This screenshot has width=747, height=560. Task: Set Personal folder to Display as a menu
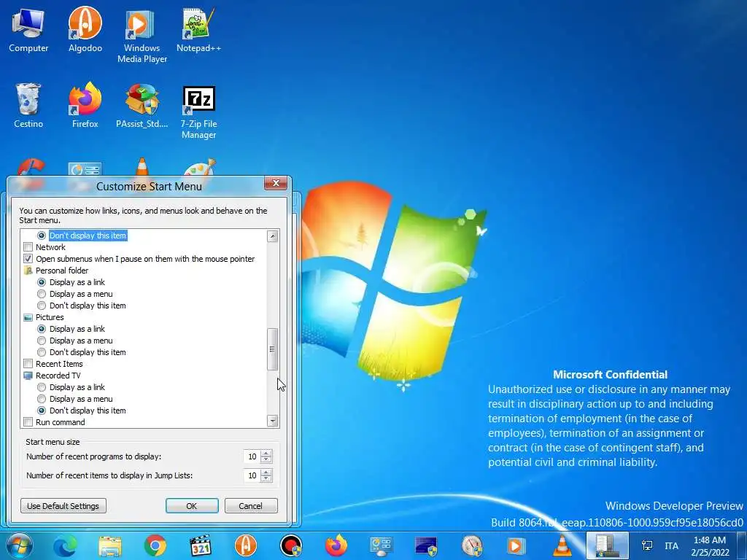[x=42, y=294]
